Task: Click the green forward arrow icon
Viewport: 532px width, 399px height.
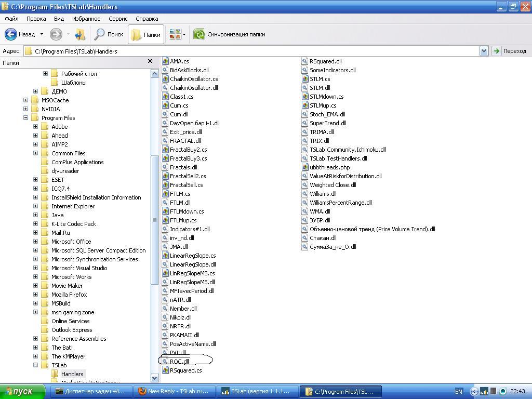Action: 56,34
